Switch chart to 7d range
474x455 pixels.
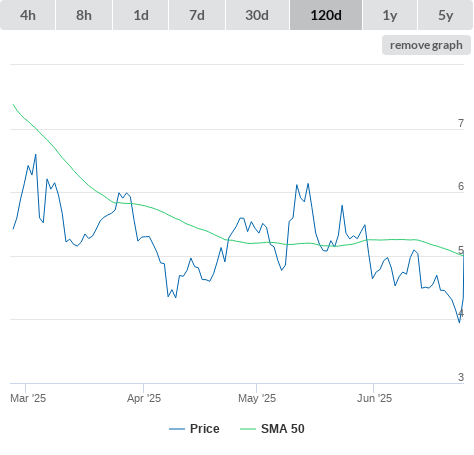click(x=197, y=15)
